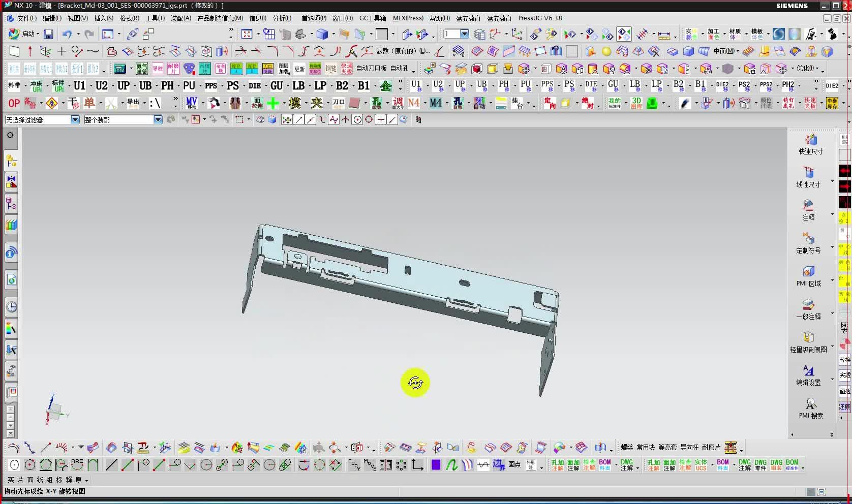Screen dimensions: 852x504
Task: Click the green plus icon
Action: click(273, 103)
